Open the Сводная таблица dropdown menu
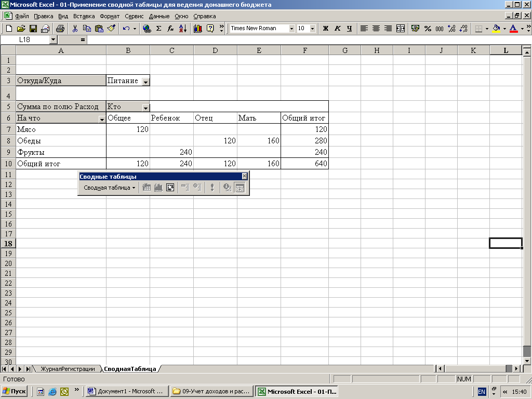This screenshot has height=399, width=532. pyautogui.click(x=109, y=188)
